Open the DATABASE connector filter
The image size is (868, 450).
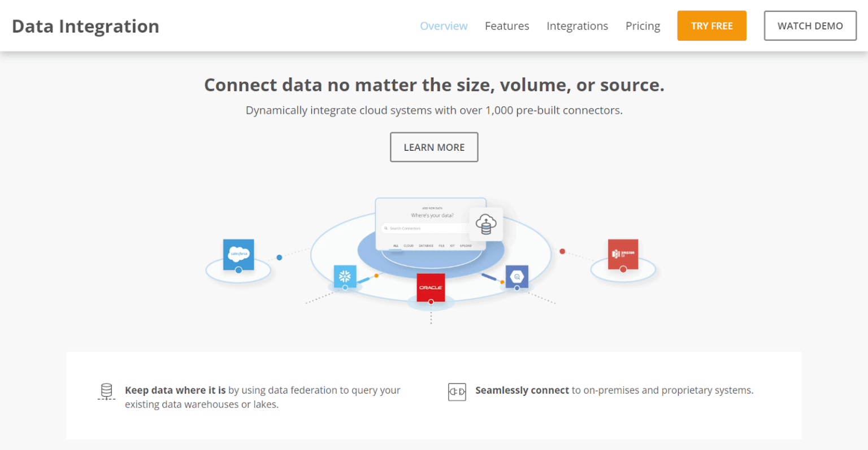point(426,246)
